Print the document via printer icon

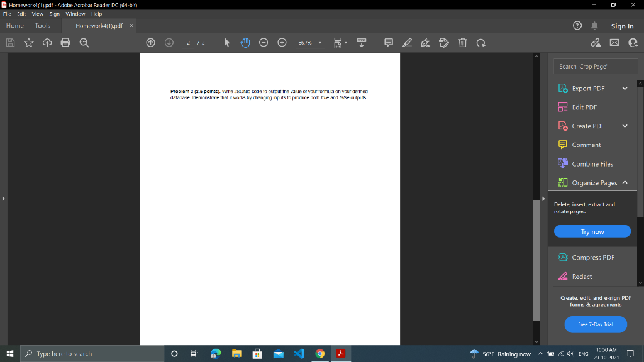(65, 42)
